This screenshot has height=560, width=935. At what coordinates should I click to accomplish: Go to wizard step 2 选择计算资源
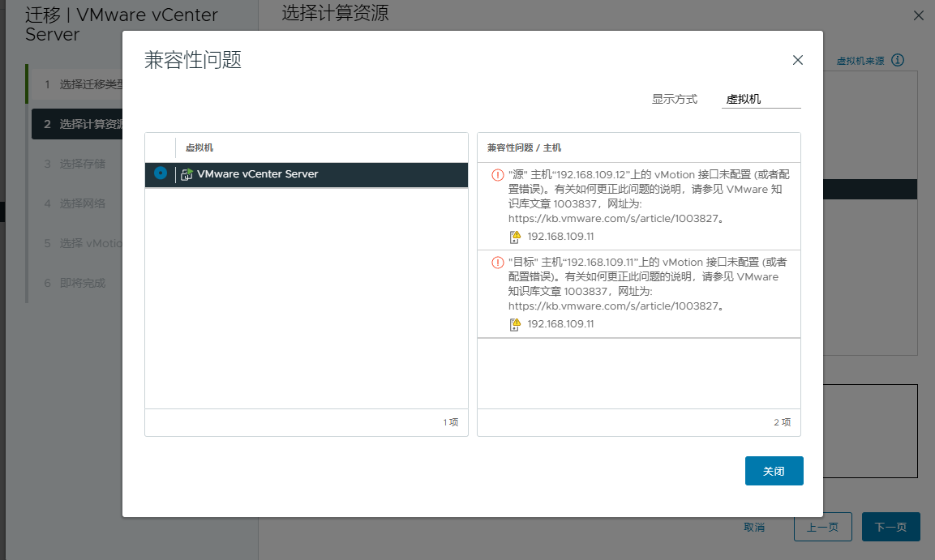[x=76, y=124]
